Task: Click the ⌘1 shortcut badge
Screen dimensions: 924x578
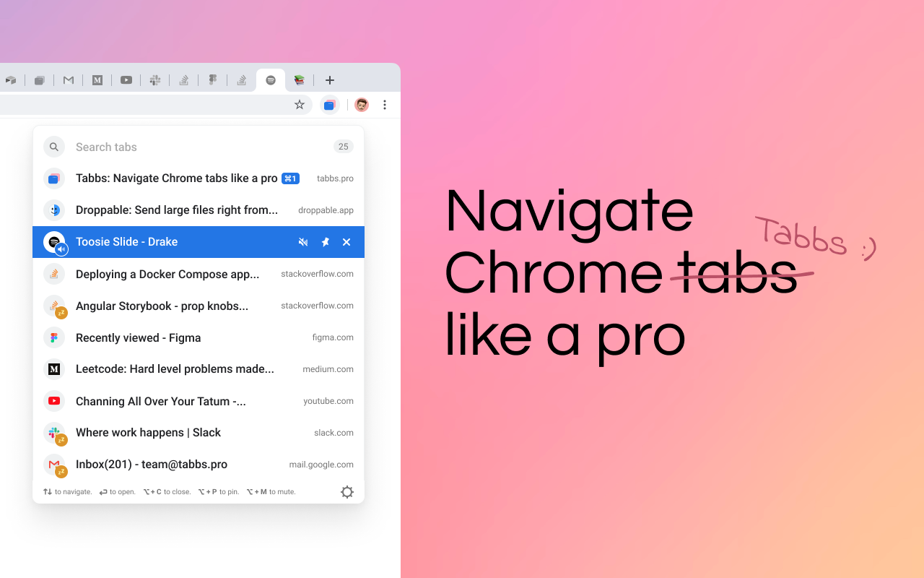Action: pyautogui.click(x=290, y=178)
